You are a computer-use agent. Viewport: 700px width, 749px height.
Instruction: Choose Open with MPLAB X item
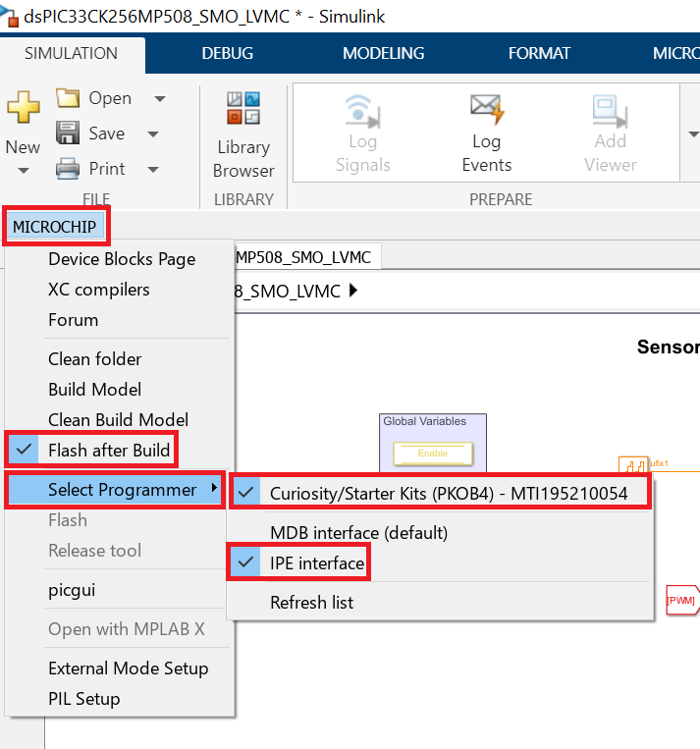pos(126,628)
